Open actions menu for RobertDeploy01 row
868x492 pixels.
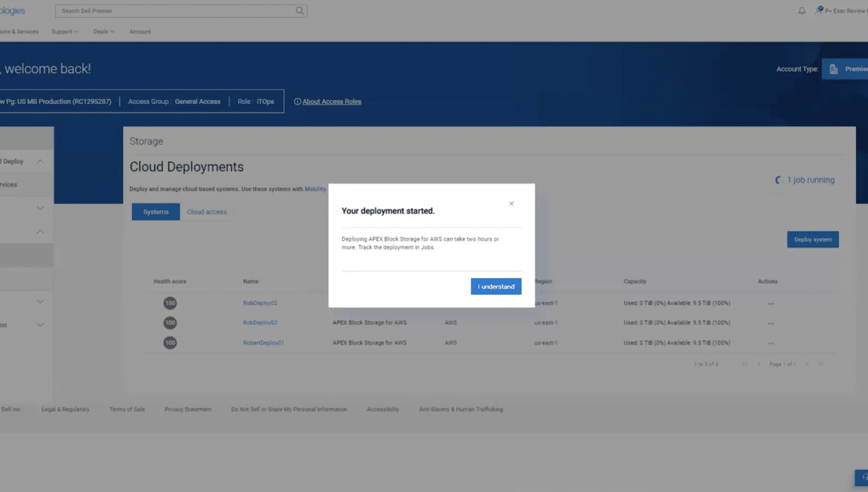771,344
